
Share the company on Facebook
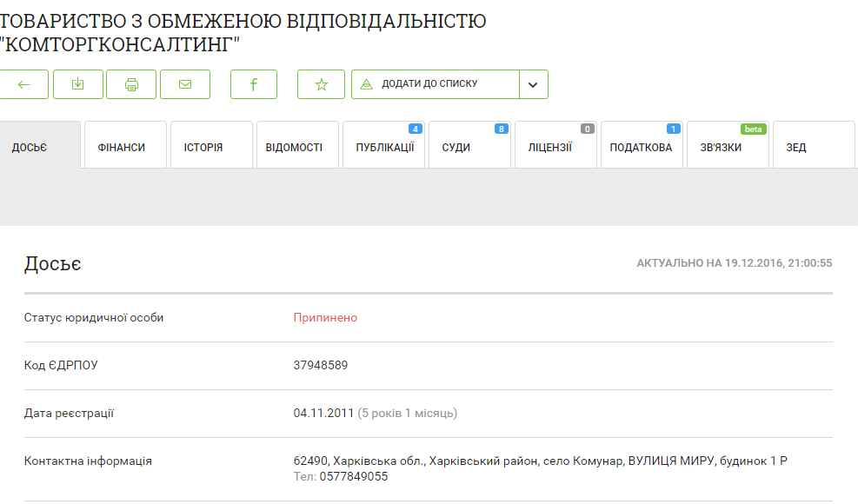254,84
